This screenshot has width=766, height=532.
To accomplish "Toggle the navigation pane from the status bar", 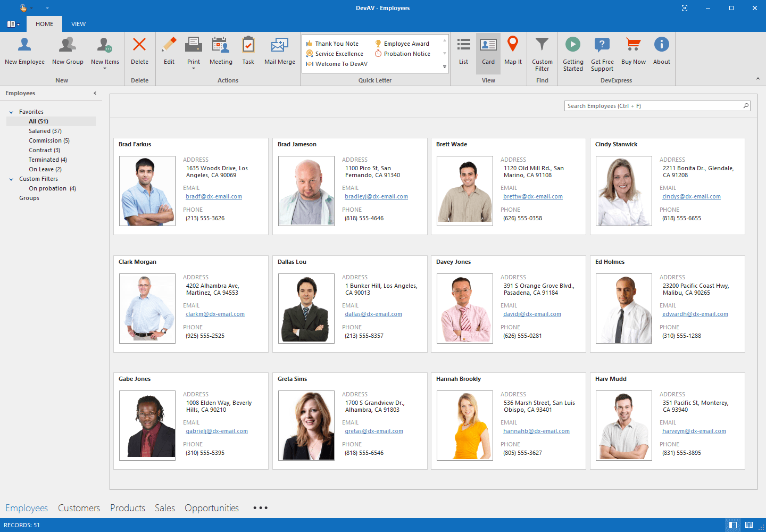I will 733,525.
